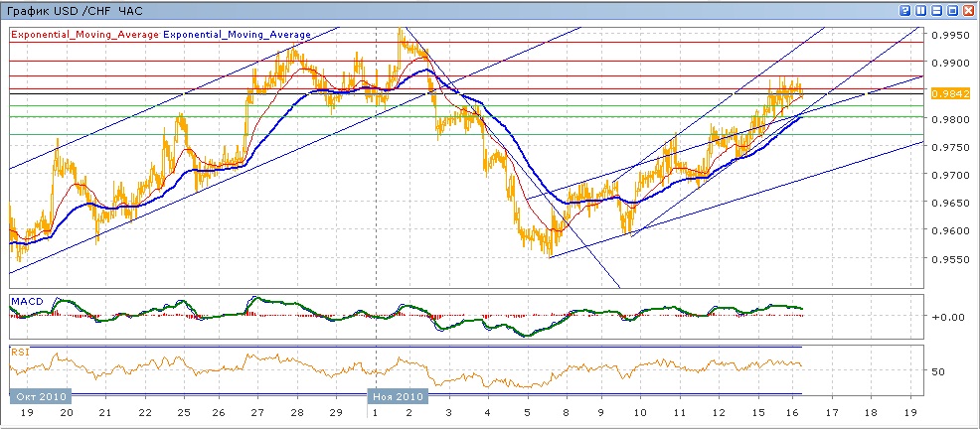Select the blue Exponential_Moving_Average legend label
The image size is (980, 429).
[x=238, y=34]
